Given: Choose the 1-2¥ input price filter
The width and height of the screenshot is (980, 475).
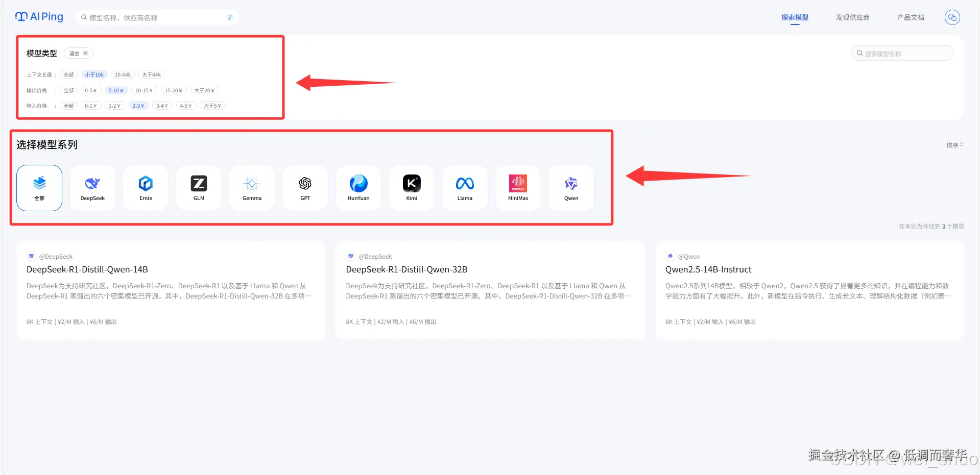Looking at the screenshot, I should 114,106.
